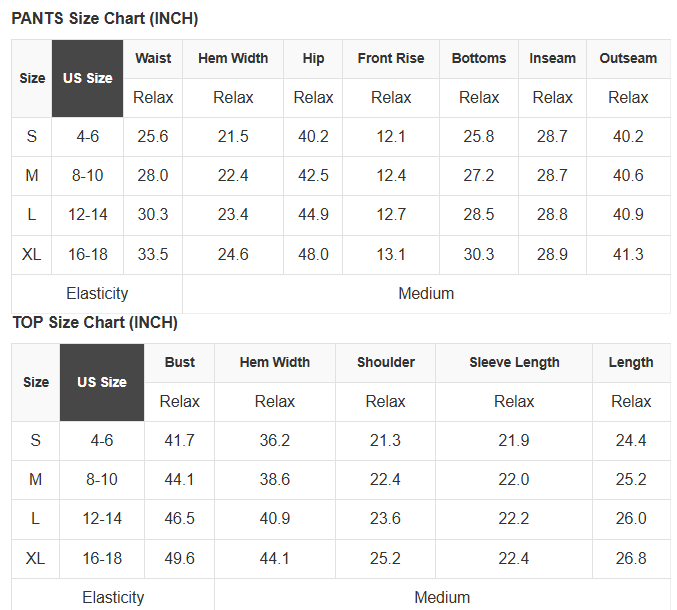The image size is (677, 610).
Task: Select the Elasticity label in top chart
Action: (113, 597)
